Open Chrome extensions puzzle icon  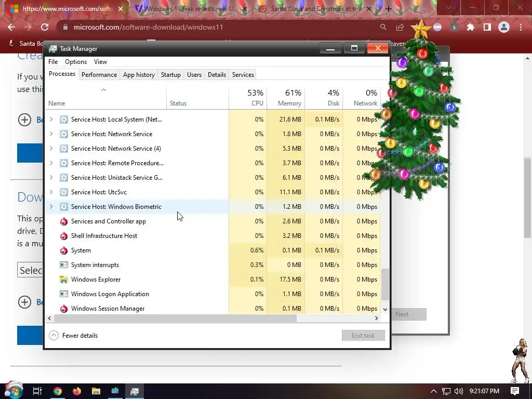pos(471,27)
